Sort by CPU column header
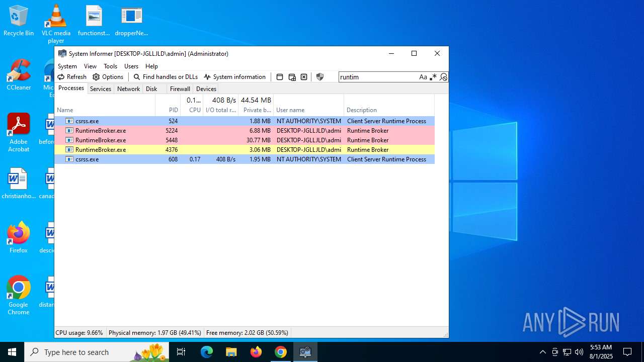The width and height of the screenshot is (644, 362). pyautogui.click(x=192, y=105)
